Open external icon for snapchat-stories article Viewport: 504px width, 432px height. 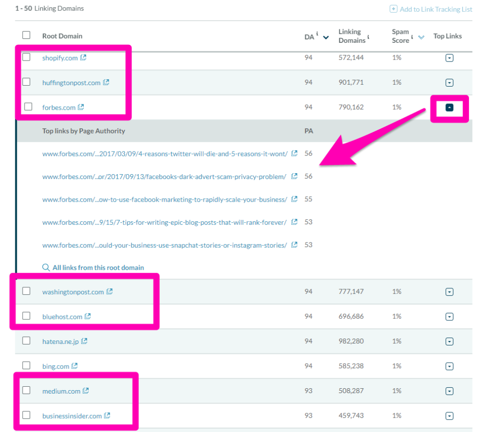point(294,245)
